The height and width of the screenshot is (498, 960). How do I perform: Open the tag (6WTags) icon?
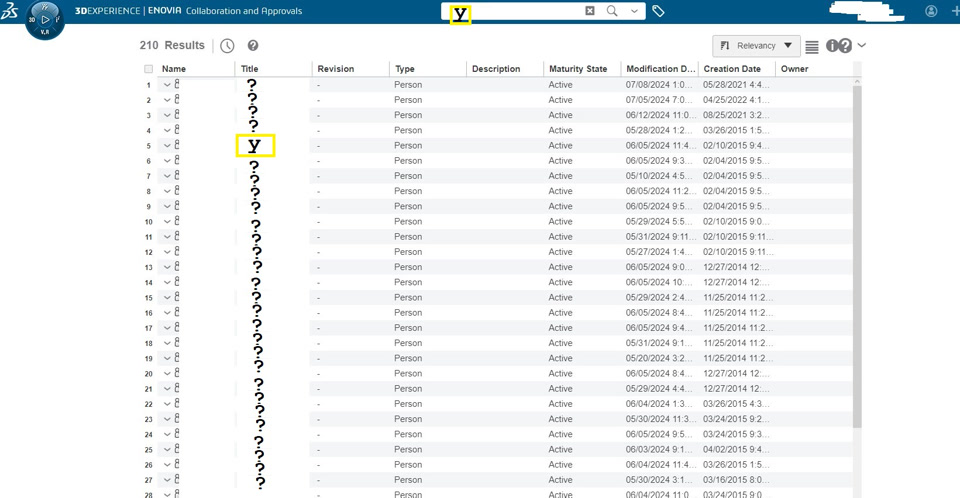[658, 11]
